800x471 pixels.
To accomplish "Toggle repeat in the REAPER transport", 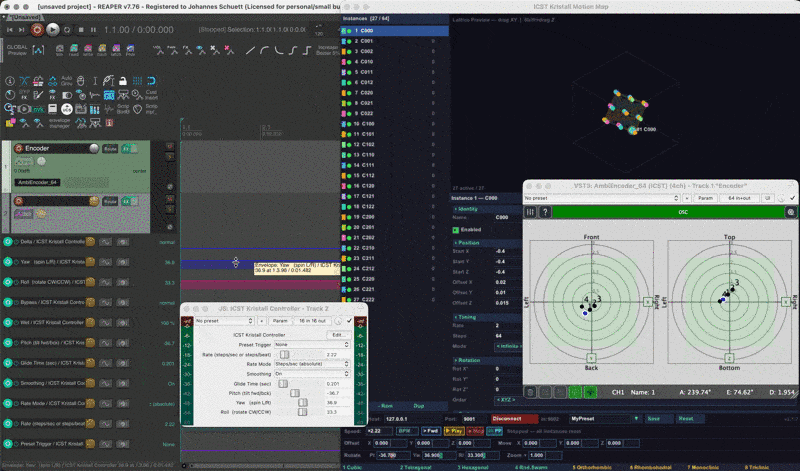I will (x=67, y=30).
